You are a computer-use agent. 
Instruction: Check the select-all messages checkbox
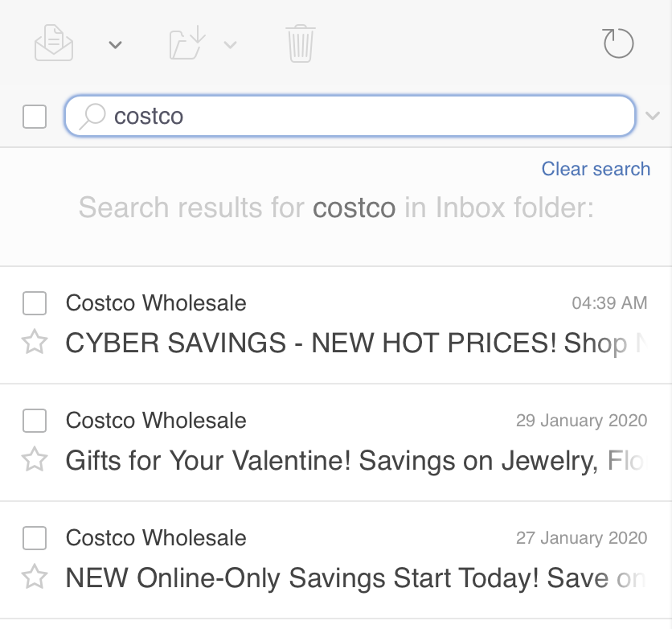(x=35, y=116)
